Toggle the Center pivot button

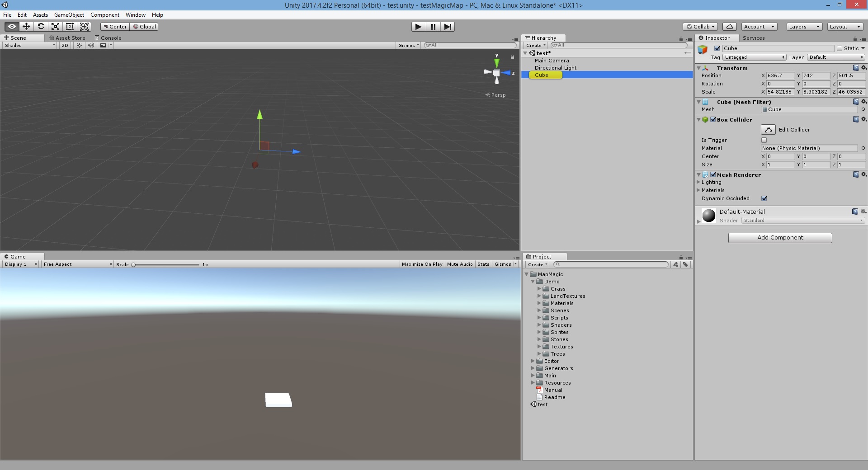tap(115, 27)
